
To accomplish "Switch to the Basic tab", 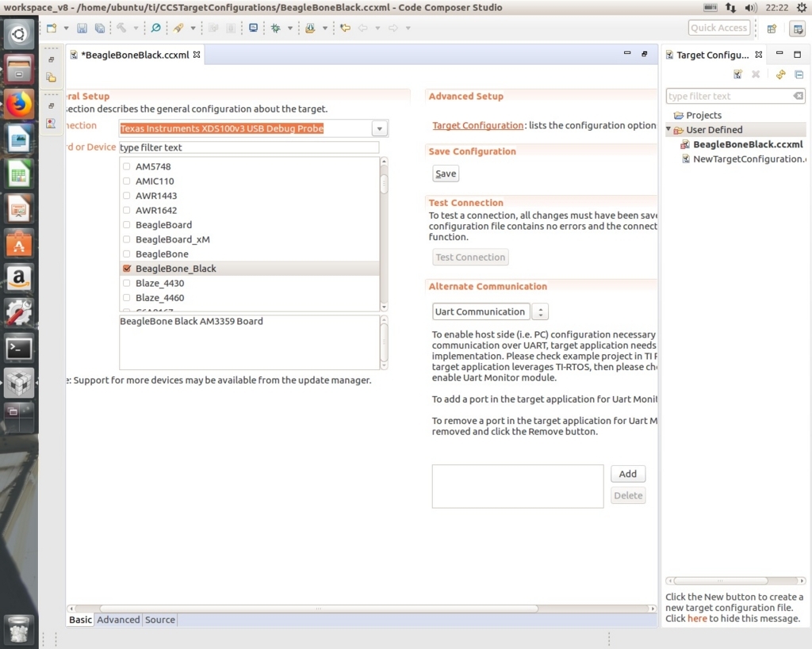I will pos(80,620).
